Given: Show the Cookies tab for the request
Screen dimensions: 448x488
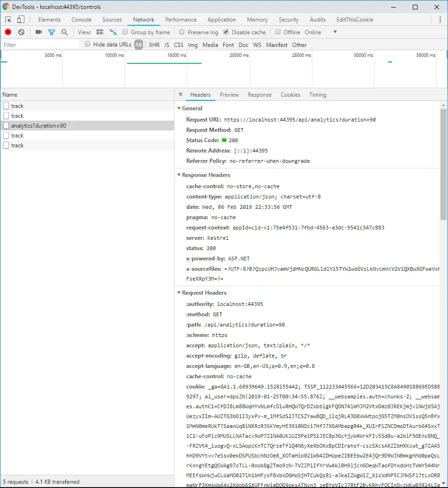Looking at the screenshot, I should pos(290,95).
